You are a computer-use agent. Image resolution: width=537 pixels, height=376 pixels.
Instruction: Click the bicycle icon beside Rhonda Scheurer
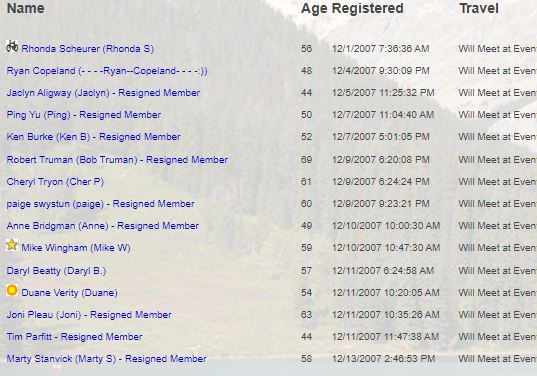12,46
